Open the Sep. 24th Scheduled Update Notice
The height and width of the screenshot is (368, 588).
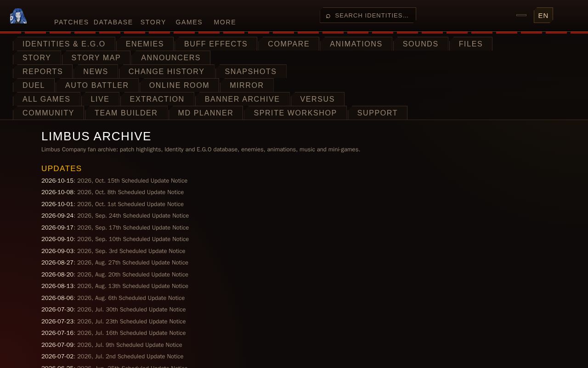pos(133,216)
